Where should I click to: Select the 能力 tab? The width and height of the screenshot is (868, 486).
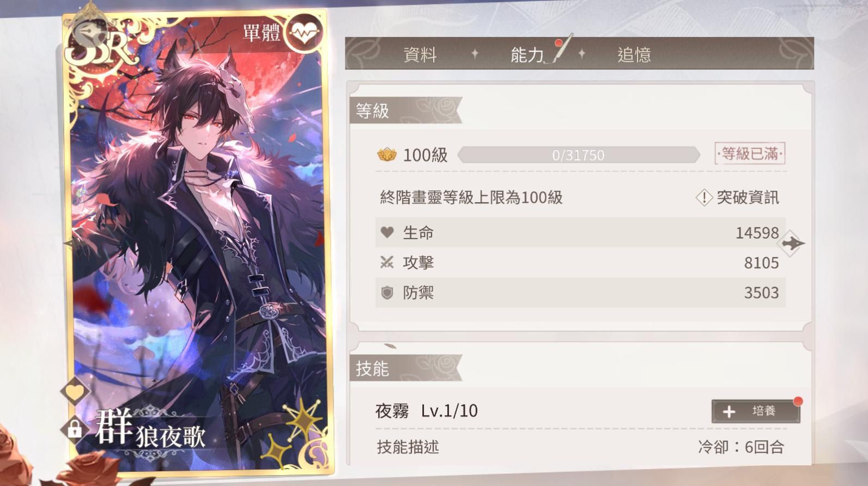(x=527, y=54)
